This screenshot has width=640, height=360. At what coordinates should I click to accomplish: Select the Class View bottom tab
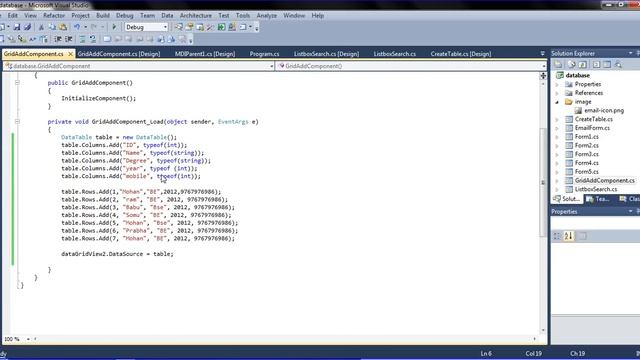click(629, 199)
